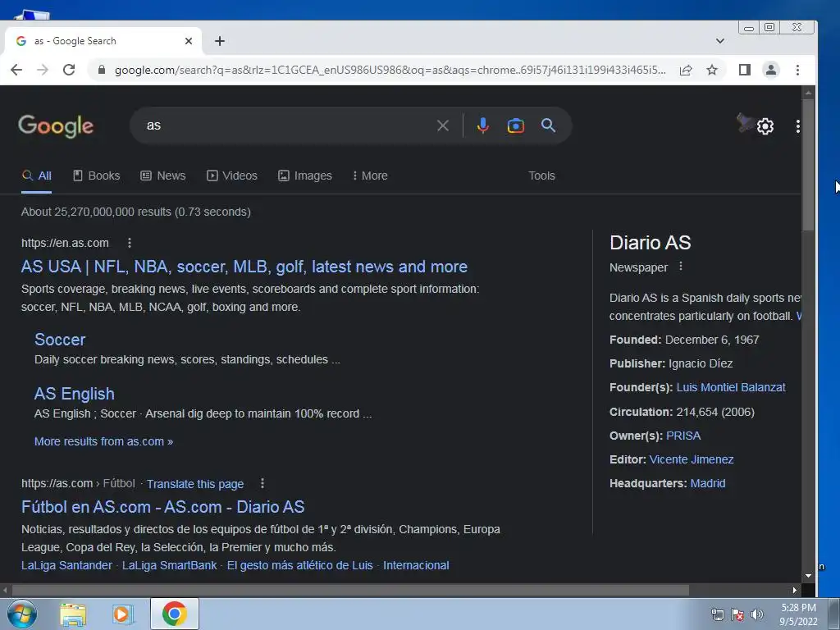
Task: Open the Chrome three-dot menu
Action: tap(797, 70)
